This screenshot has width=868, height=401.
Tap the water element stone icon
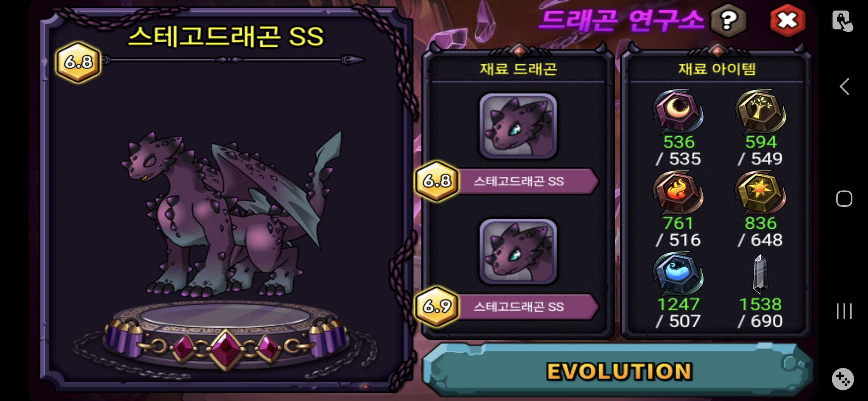[x=678, y=274]
